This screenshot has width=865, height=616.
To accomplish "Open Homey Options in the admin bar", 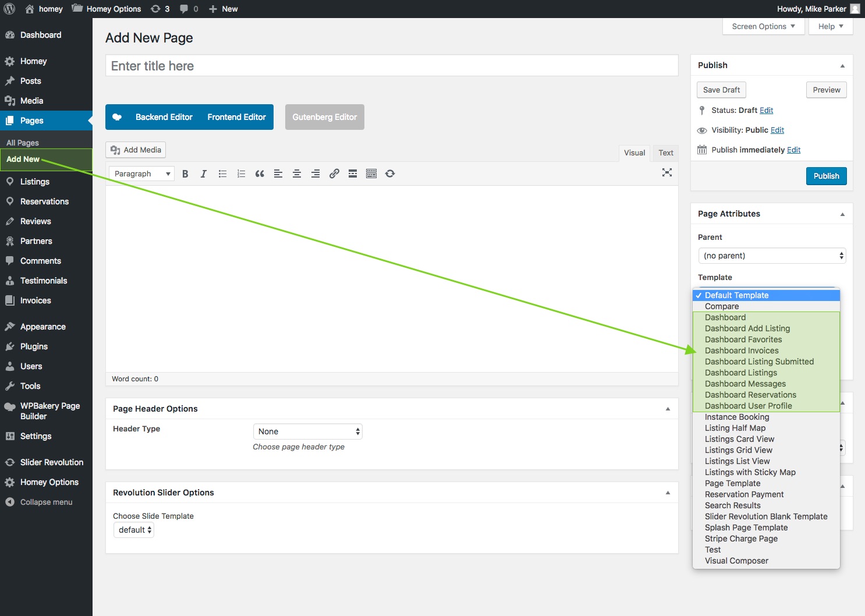I will click(107, 9).
